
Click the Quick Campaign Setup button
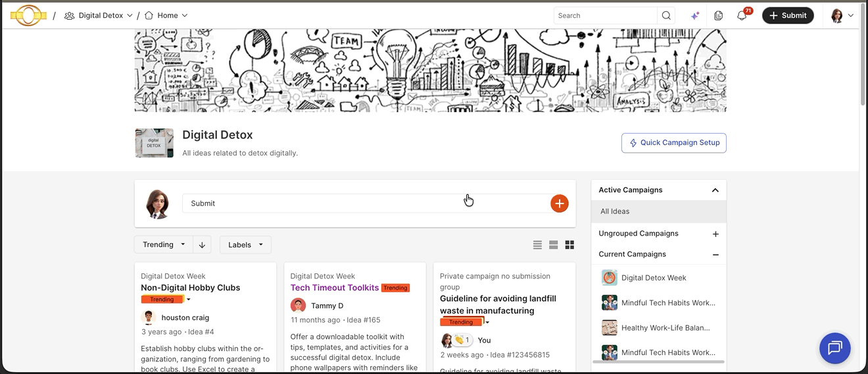674,143
